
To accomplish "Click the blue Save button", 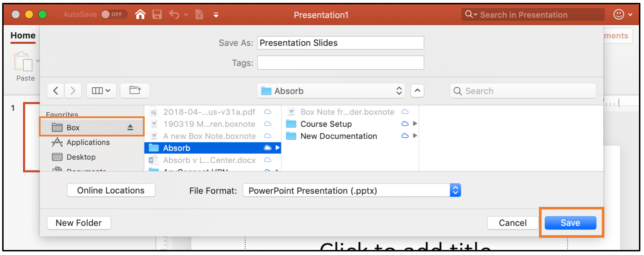I will point(570,223).
